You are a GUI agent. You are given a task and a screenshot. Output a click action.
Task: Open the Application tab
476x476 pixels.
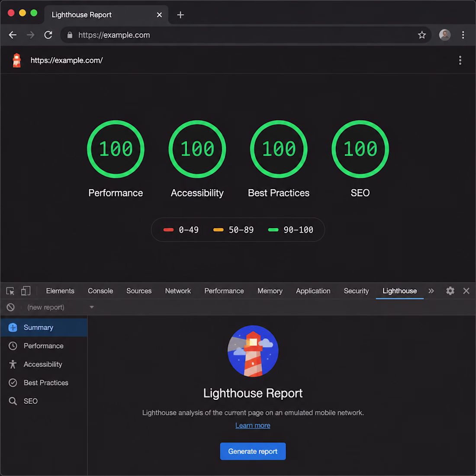click(x=313, y=291)
